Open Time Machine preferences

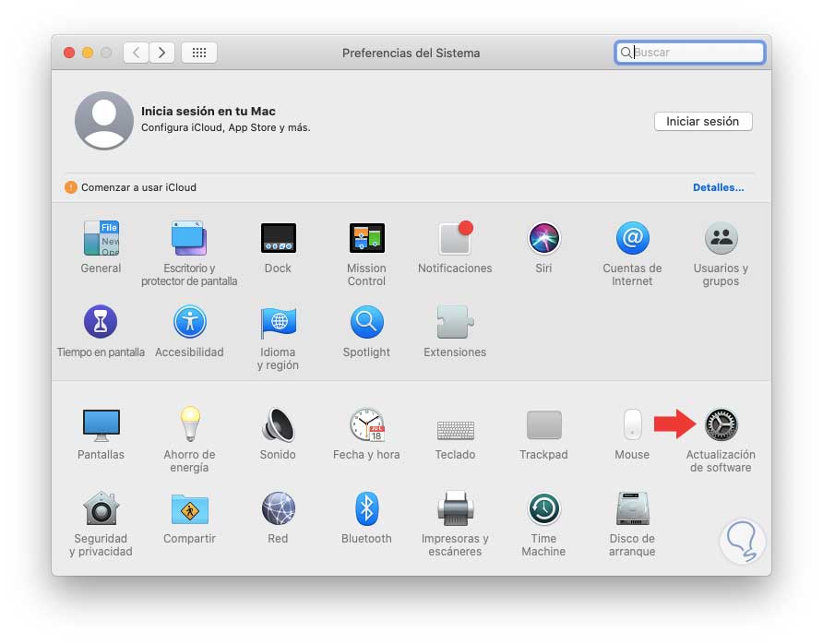tap(543, 508)
